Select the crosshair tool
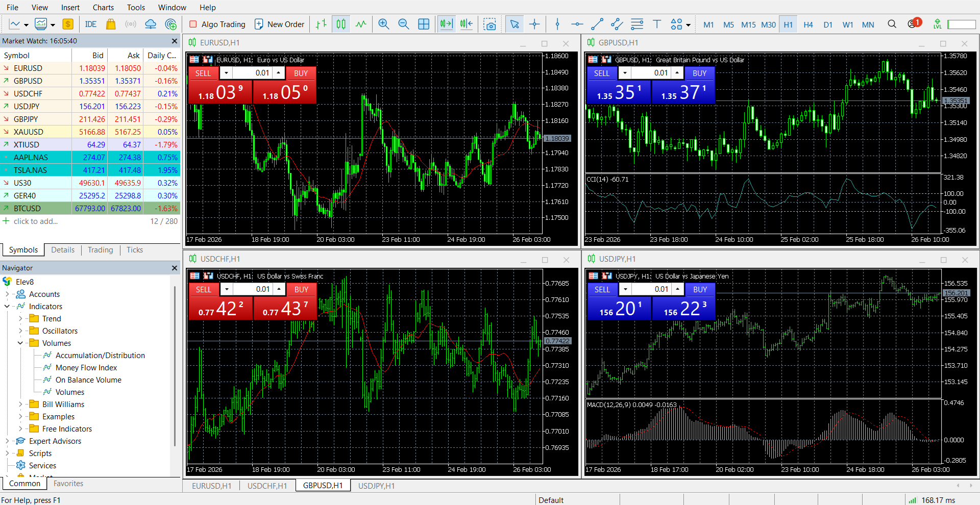The height and width of the screenshot is (505, 980). [x=534, y=24]
